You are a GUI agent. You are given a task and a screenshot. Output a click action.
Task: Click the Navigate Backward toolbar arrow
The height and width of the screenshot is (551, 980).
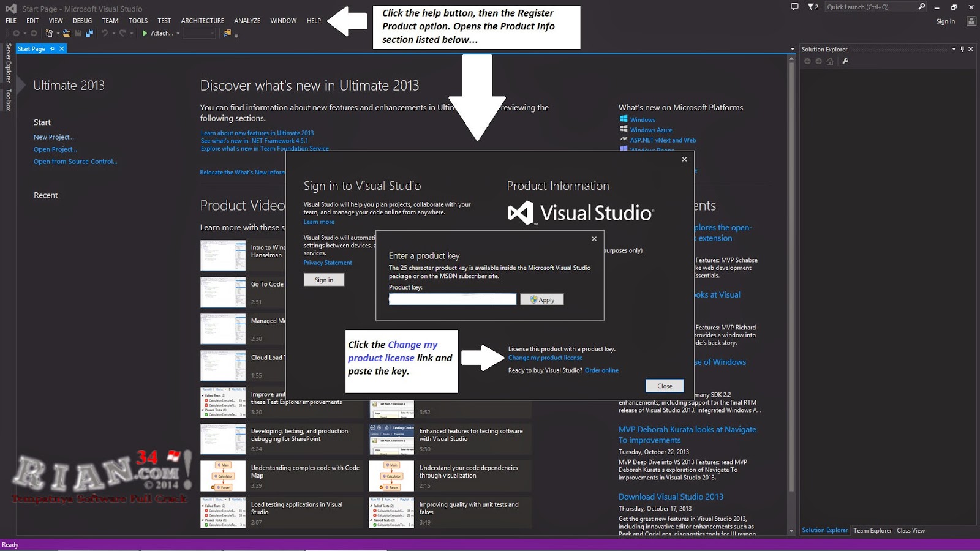tap(17, 33)
